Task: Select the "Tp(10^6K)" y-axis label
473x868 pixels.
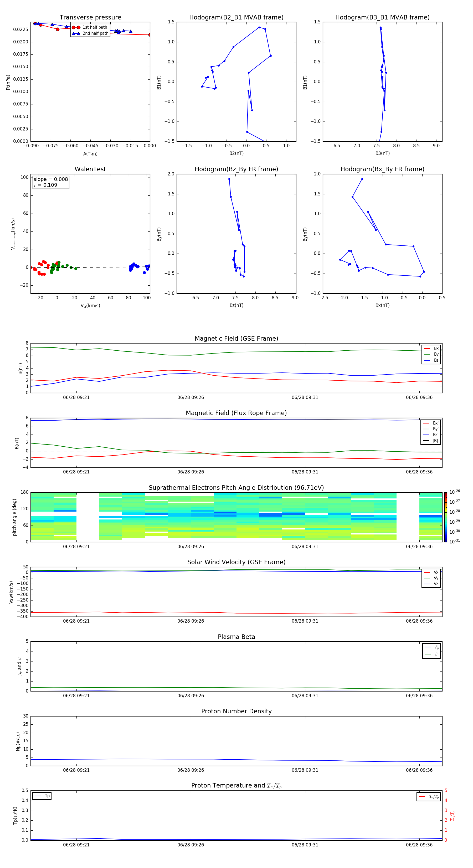Action: (15, 815)
